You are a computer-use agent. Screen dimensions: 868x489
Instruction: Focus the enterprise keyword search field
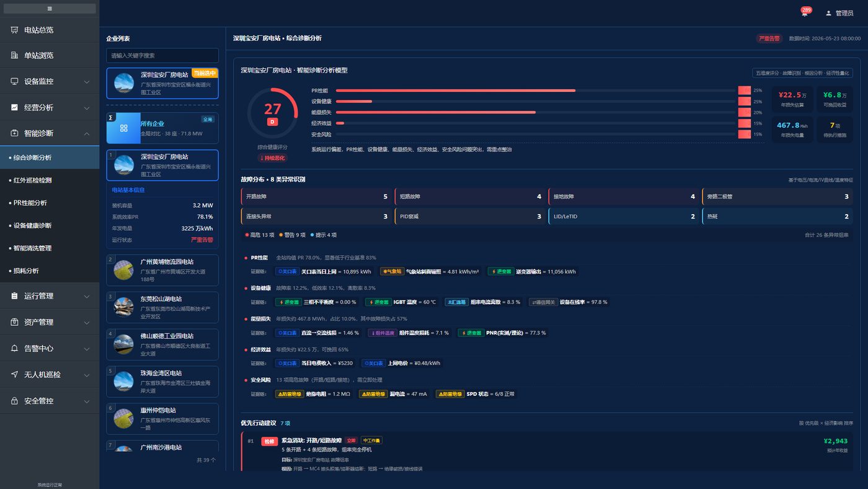point(162,55)
